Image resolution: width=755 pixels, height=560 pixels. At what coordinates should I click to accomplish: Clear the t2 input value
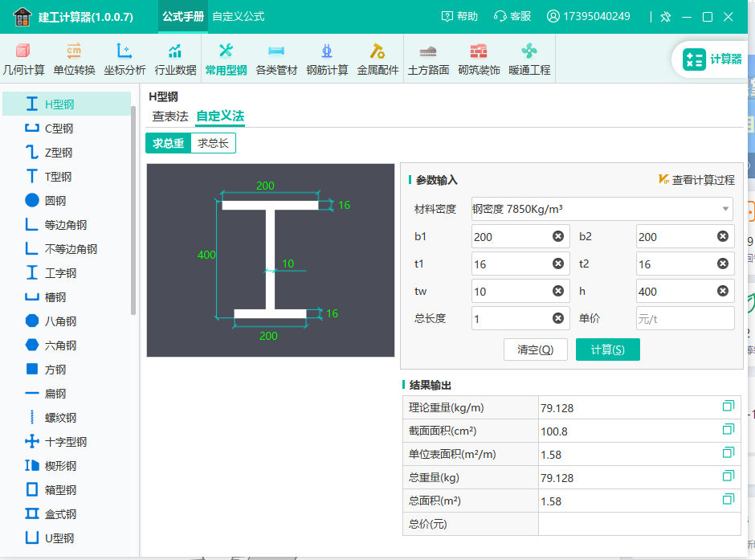(723, 264)
